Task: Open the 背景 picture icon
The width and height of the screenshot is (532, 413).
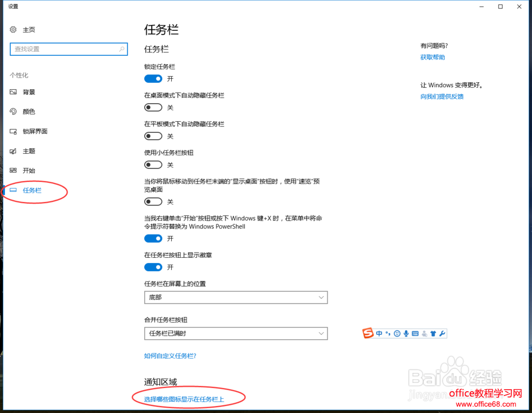Action: tap(13, 92)
